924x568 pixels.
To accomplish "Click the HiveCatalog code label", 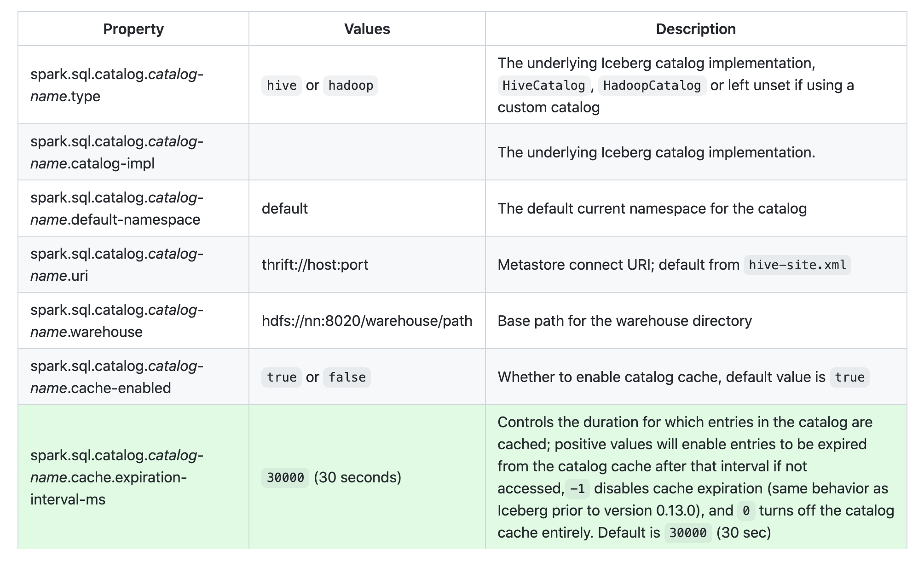I will point(543,86).
